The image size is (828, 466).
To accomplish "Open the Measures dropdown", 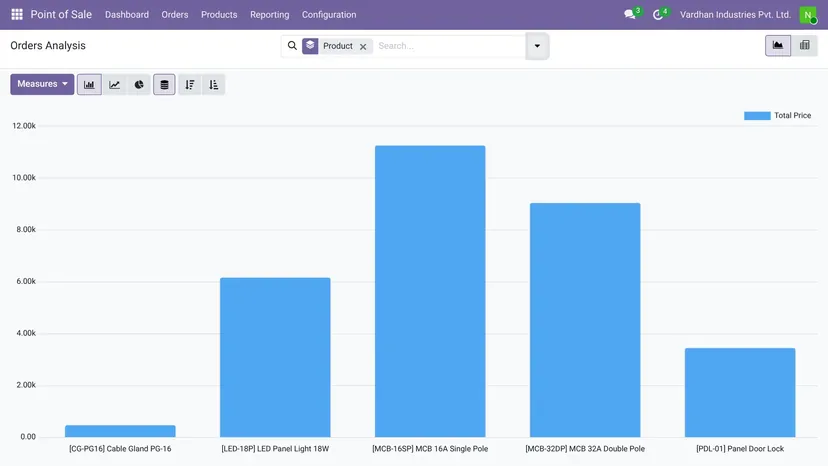I will point(42,84).
